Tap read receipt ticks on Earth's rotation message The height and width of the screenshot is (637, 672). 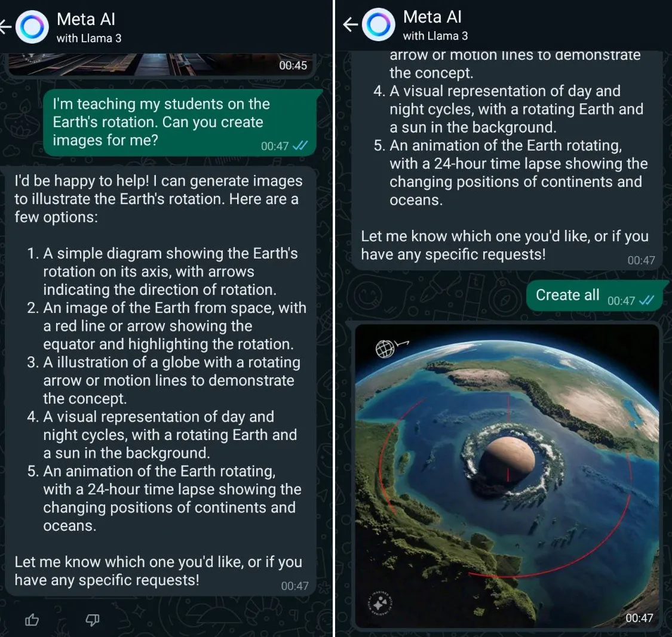[x=300, y=146]
